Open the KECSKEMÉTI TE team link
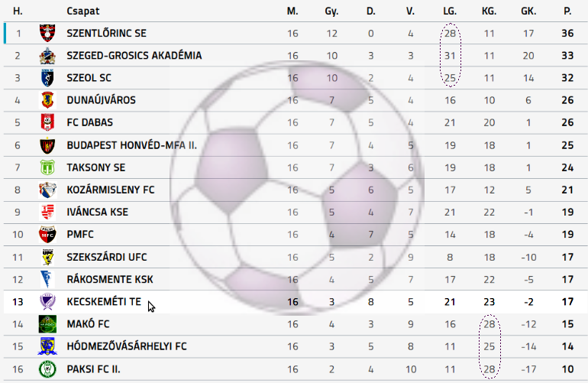This screenshot has height=383, width=588. [104, 302]
